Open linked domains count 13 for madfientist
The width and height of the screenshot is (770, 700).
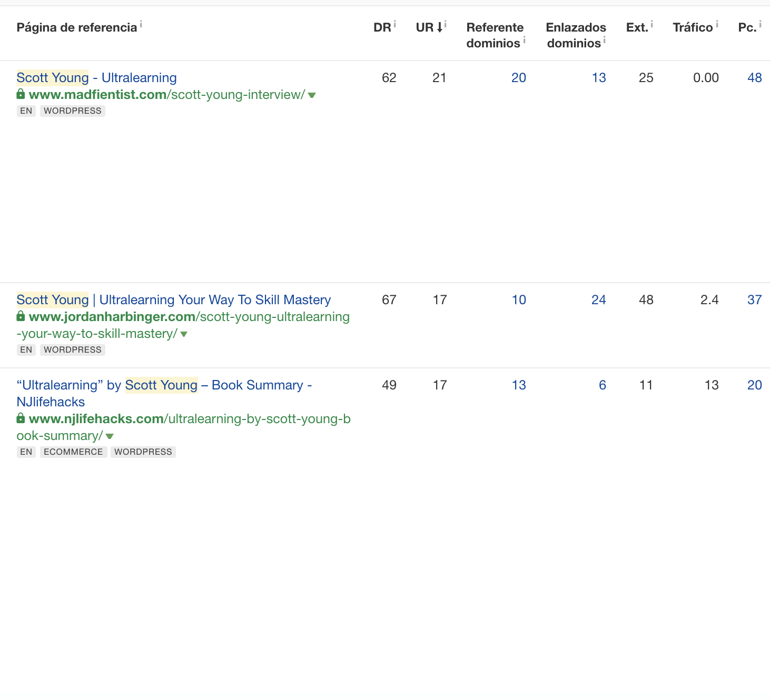(x=599, y=78)
